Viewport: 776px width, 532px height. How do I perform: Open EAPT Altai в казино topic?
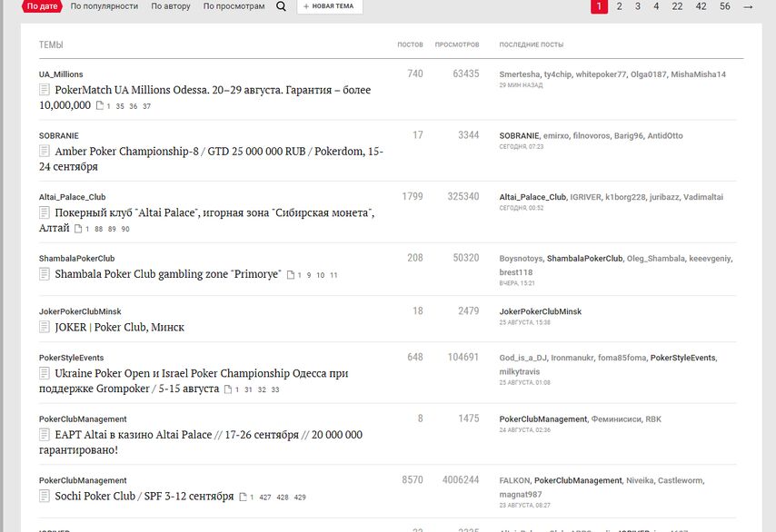click(x=201, y=442)
